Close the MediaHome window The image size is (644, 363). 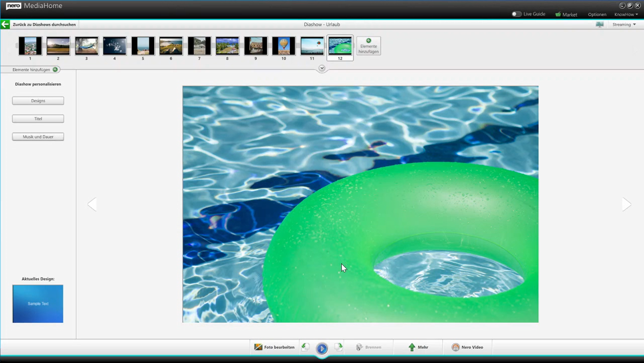(x=638, y=5)
